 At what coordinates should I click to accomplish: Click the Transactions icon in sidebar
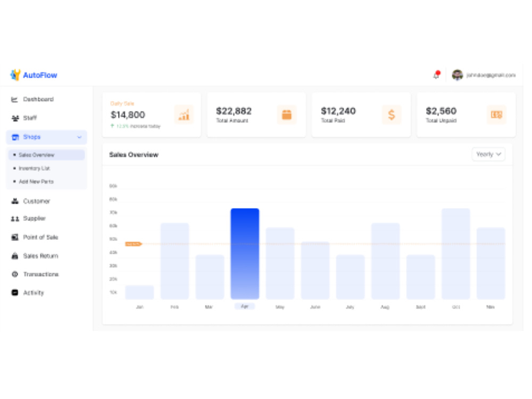pyautogui.click(x=15, y=274)
